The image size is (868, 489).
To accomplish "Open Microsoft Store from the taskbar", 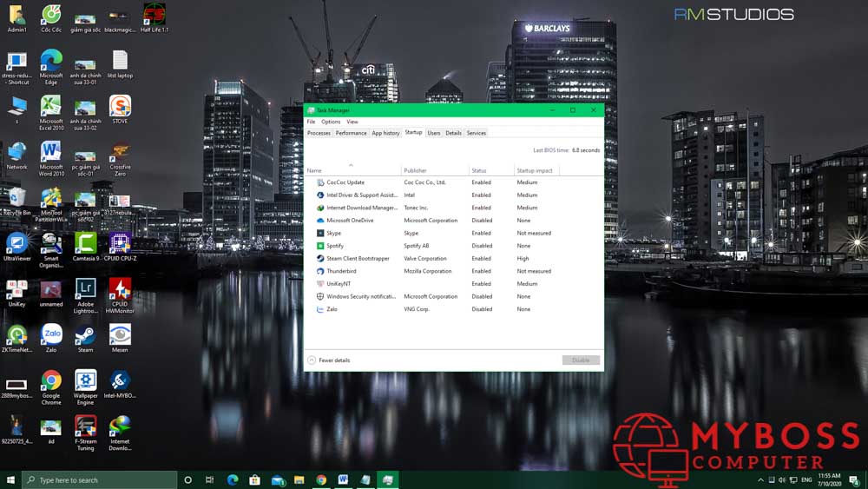I will pos(254,480).
